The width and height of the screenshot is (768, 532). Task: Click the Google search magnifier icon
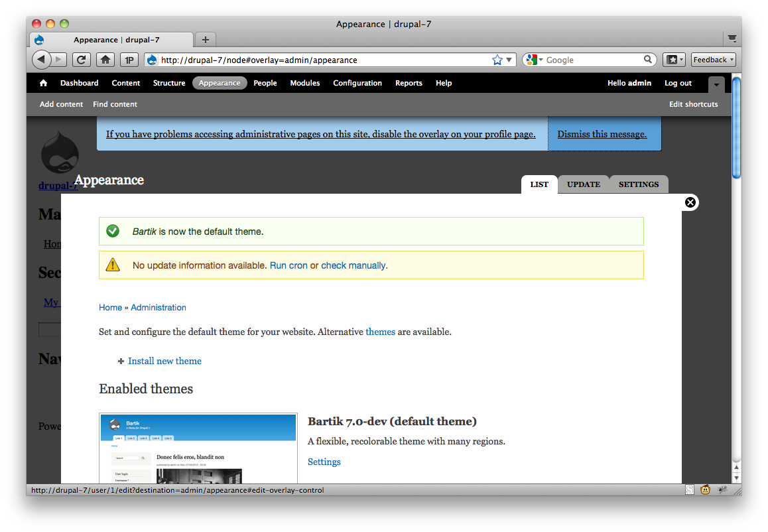point(648,59)
